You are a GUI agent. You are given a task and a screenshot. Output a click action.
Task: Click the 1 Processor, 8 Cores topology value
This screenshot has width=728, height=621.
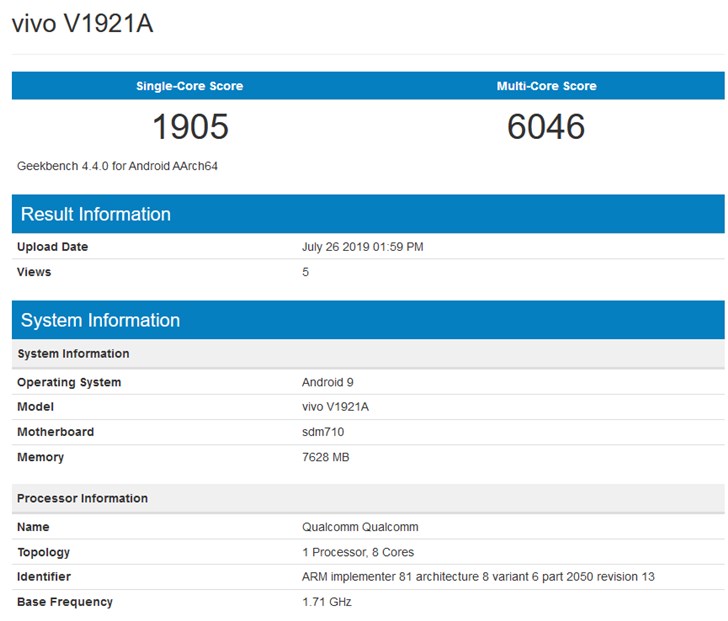[x=358, y=552]
